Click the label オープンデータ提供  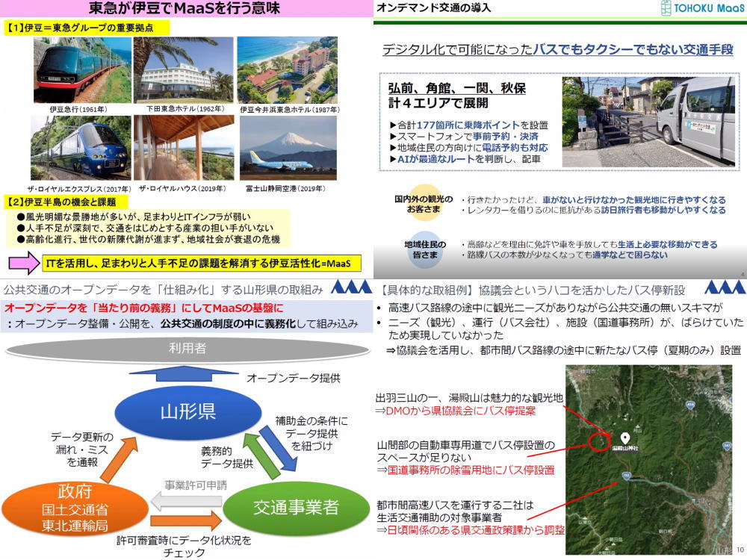coord(293,379)
